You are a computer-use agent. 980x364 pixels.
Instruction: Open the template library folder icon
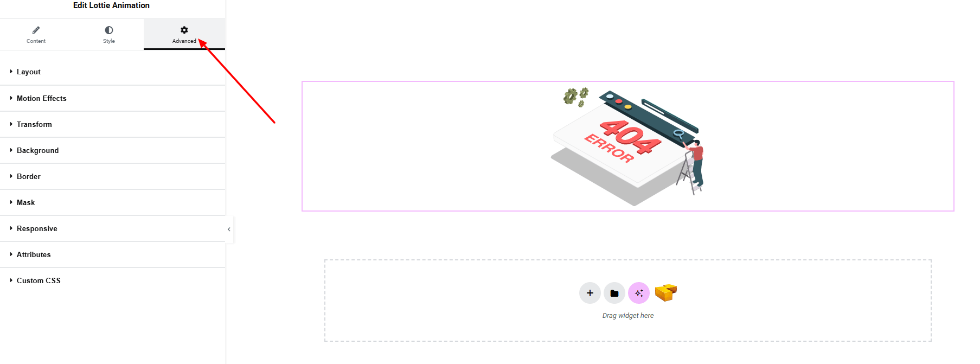614,293
